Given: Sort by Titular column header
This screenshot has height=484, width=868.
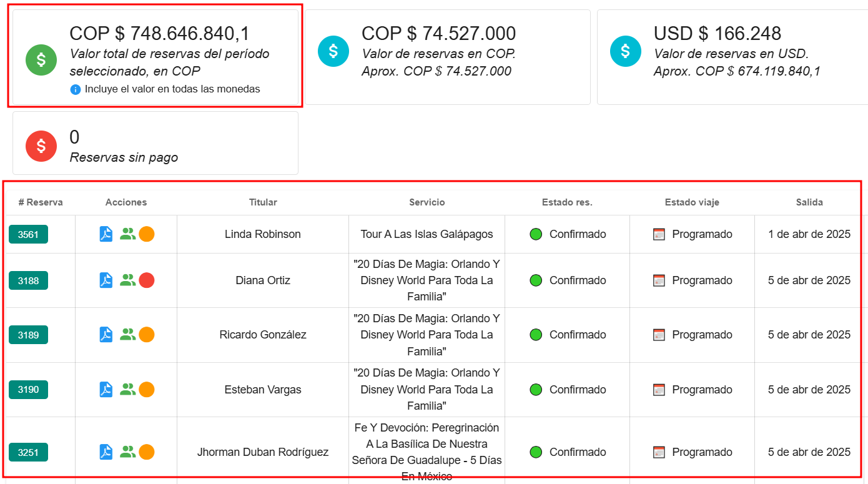Looking at the screenshot, I should coord(263,202).
